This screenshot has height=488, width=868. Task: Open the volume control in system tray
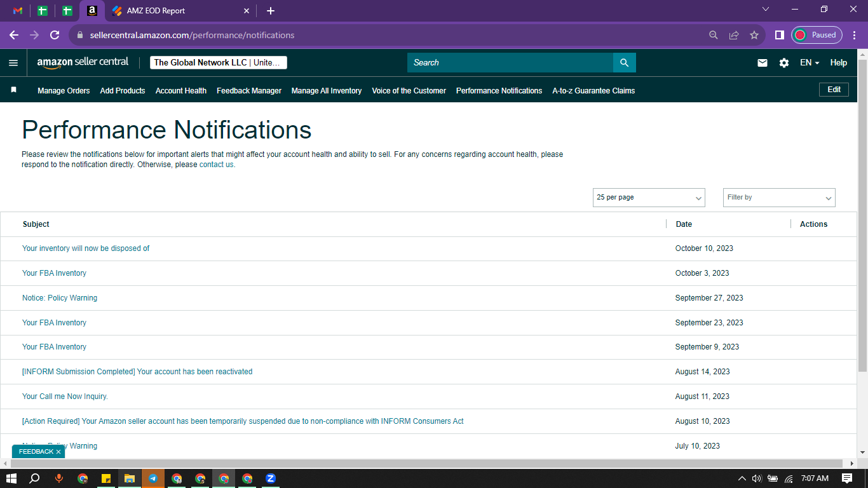tap(757, 478)
